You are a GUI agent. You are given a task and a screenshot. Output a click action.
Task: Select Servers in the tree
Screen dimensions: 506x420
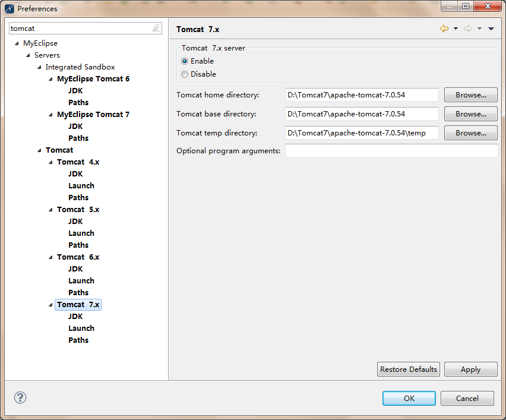tap(47, 55)
